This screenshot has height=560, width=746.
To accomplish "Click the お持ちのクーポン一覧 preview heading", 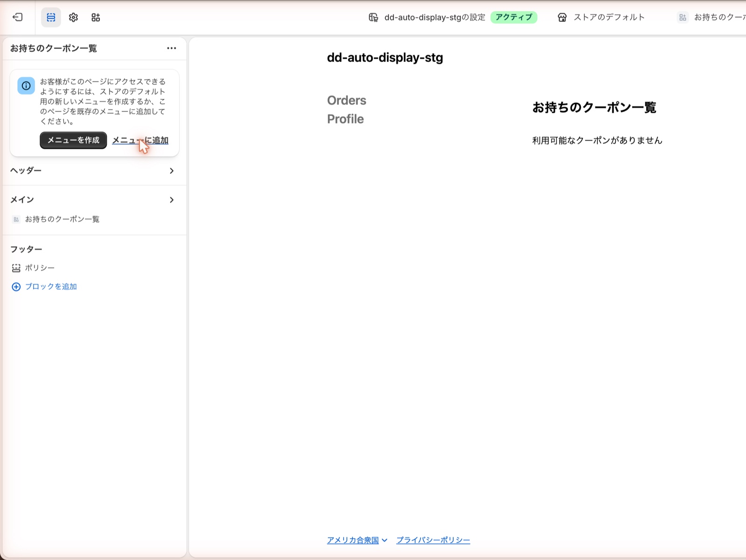I will point(594,108).
